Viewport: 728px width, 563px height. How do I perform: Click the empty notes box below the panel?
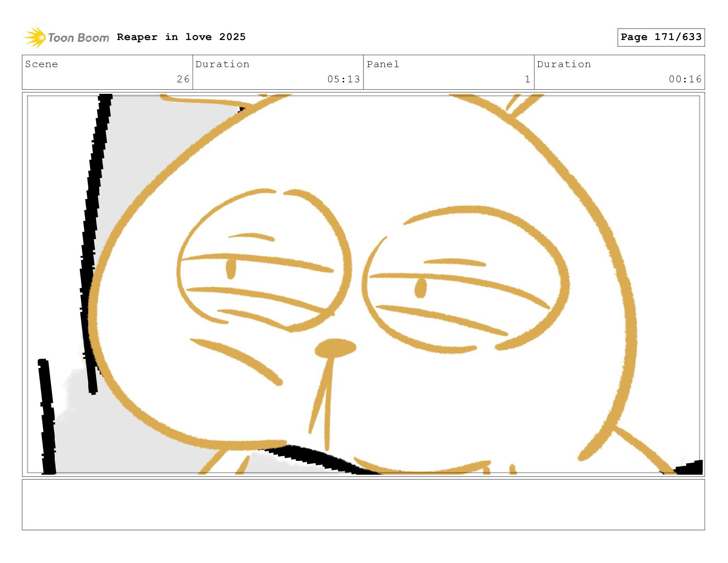point(364,505)
